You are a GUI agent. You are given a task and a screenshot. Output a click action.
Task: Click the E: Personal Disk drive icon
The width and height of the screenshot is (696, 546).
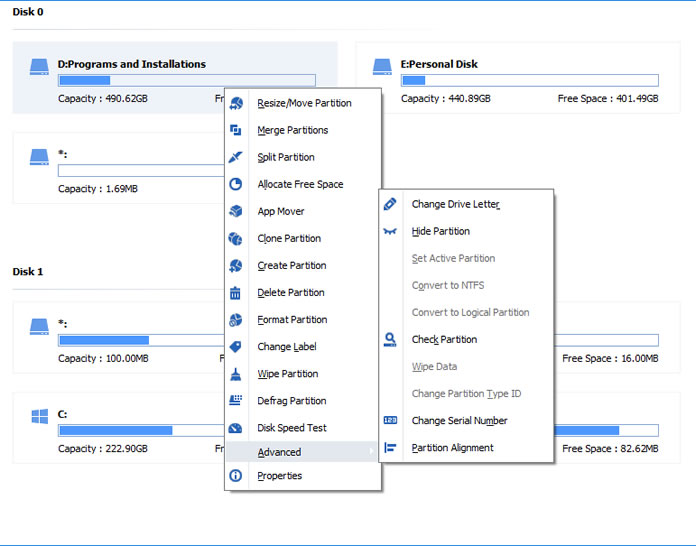382,67
